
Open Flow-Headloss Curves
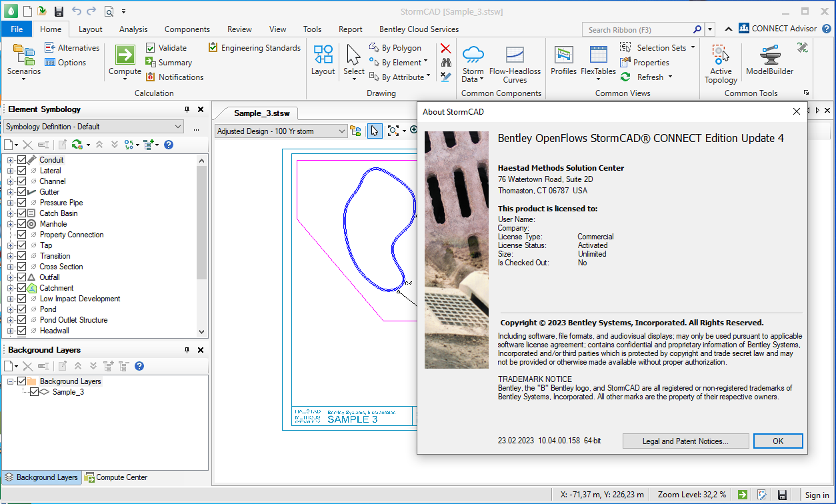tap(515, 56)
